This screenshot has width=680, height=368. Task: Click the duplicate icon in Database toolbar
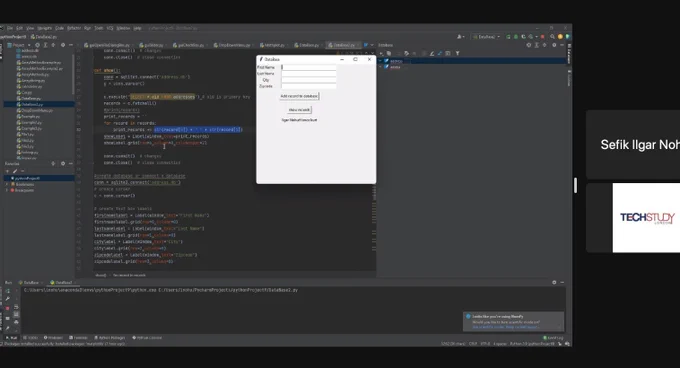tap(389, 53)
